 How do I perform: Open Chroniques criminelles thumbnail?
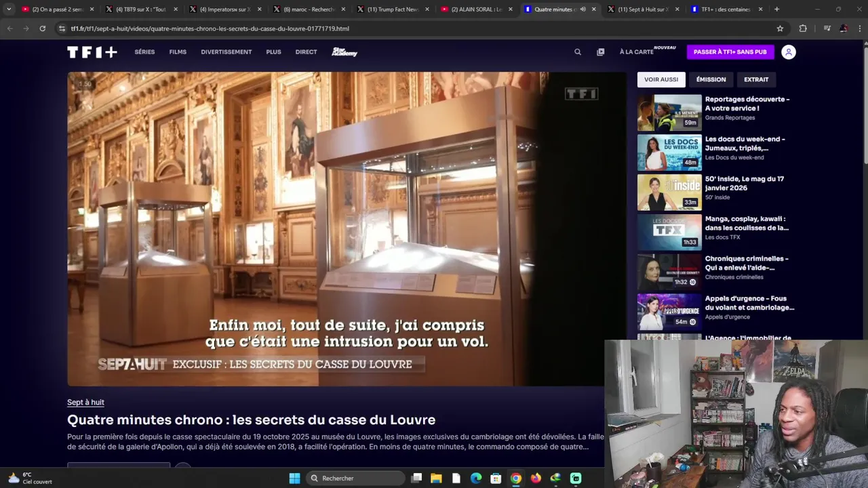[x=669, y=272]
